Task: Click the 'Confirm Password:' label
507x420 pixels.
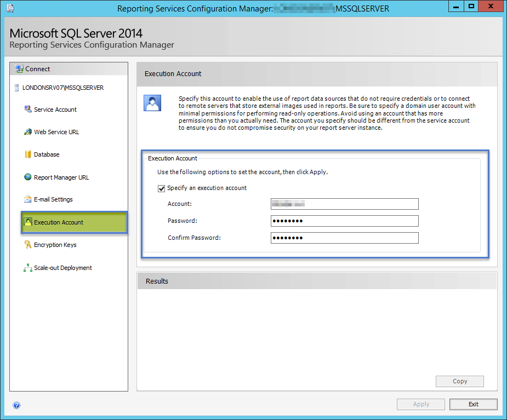Action: [195, 238]
